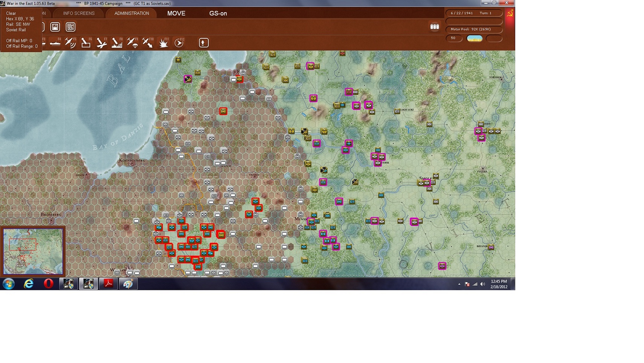Click the Soviet hammer and sickle flag
The height and width of the screenshot is (363, 644).
[510, 14]
